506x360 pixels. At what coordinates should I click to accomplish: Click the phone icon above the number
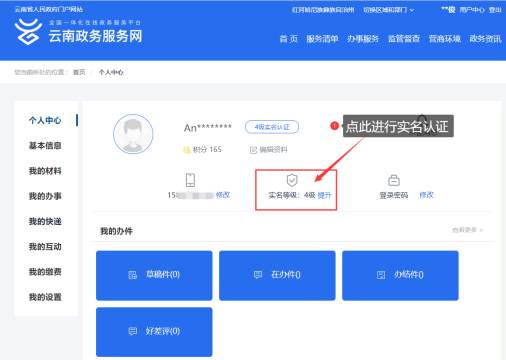coord(190,180)
